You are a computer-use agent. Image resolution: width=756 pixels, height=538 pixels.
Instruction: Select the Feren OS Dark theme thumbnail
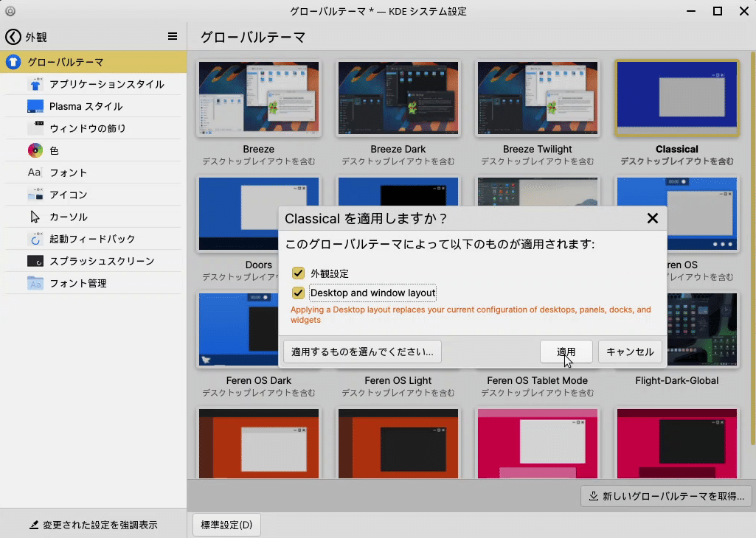point(237,329)
